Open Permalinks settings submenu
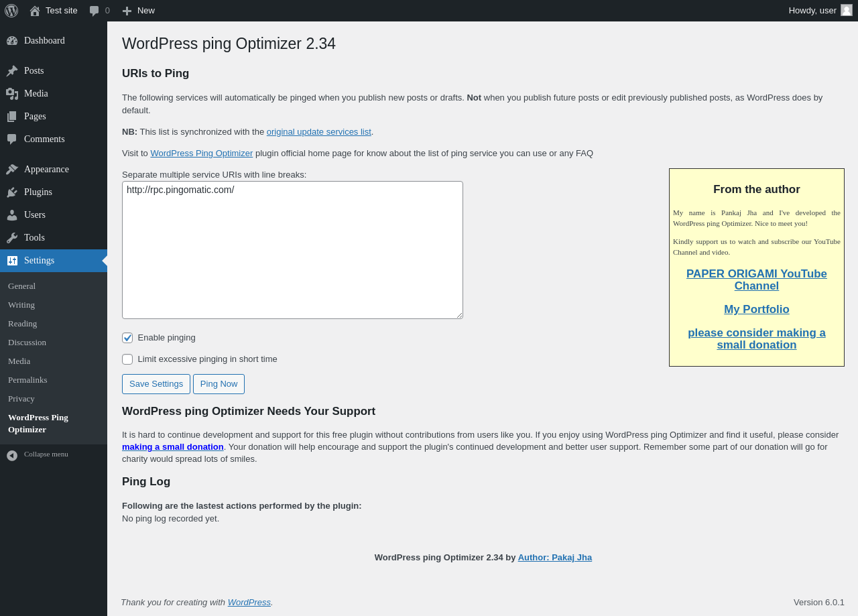The width and height of the screenshot is (858, 616). tap(27, 380)
